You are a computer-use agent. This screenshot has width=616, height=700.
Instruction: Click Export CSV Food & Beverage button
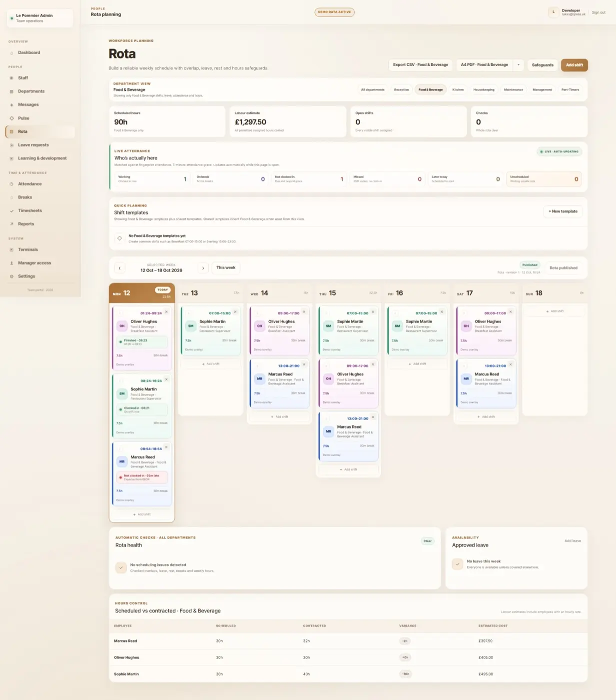pos(421,65)
